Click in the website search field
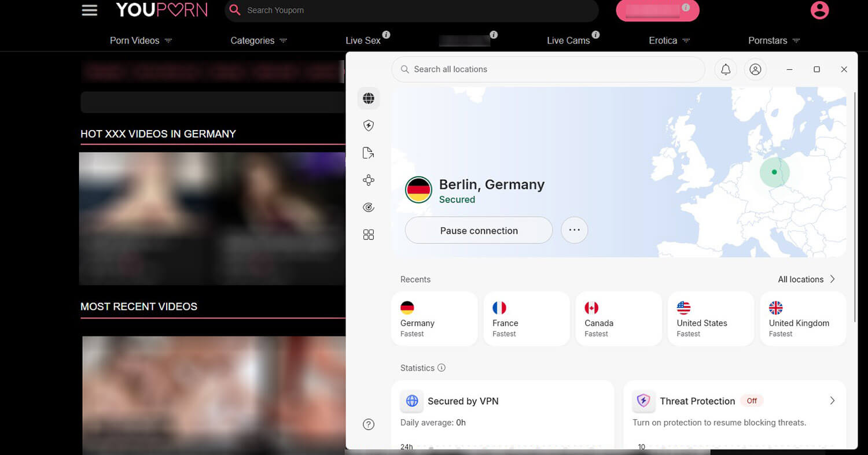The width and height of the screenshot is (868, 455). tap(411, 10)
